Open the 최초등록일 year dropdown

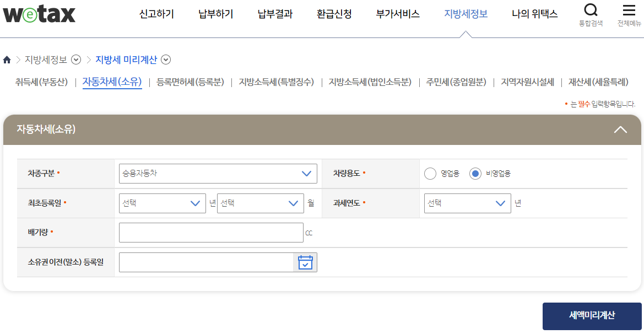coord(162,203)
